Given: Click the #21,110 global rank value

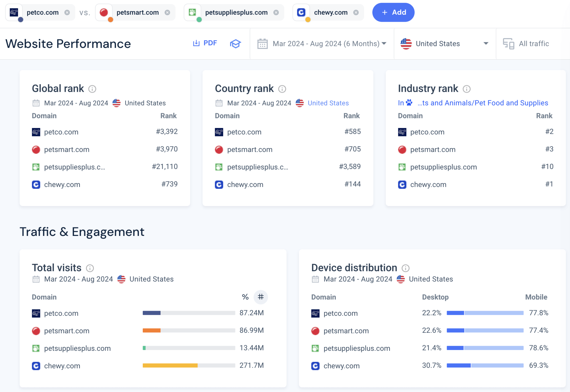Looking at the screenshot, I should (165, 167).
